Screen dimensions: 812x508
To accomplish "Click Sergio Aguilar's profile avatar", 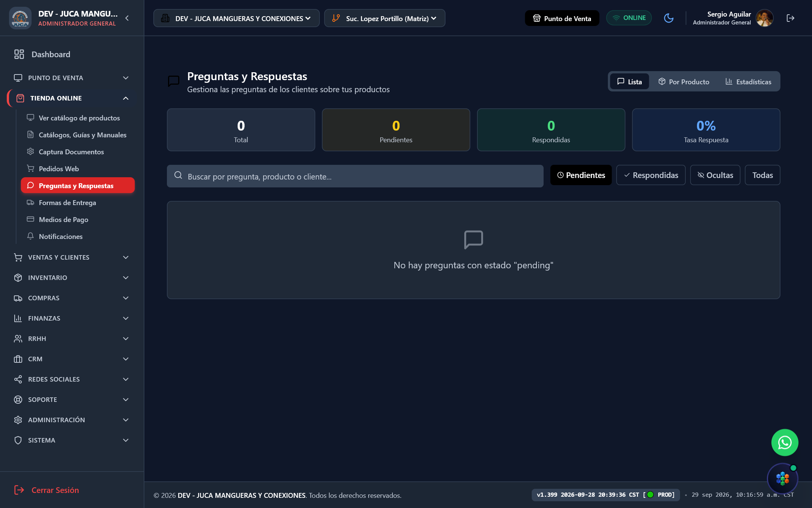I will coord(764,18).
